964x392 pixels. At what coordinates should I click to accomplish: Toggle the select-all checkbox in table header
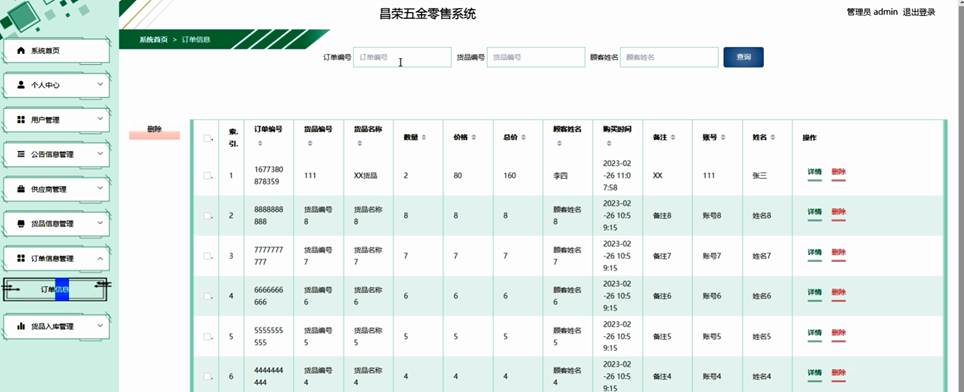coord(207,138)
